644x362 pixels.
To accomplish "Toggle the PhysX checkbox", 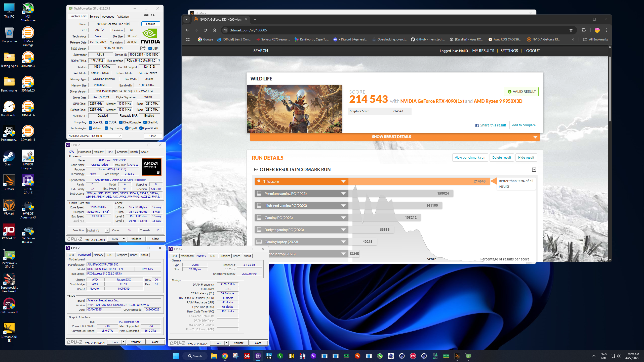I will [x=127, y=128].
